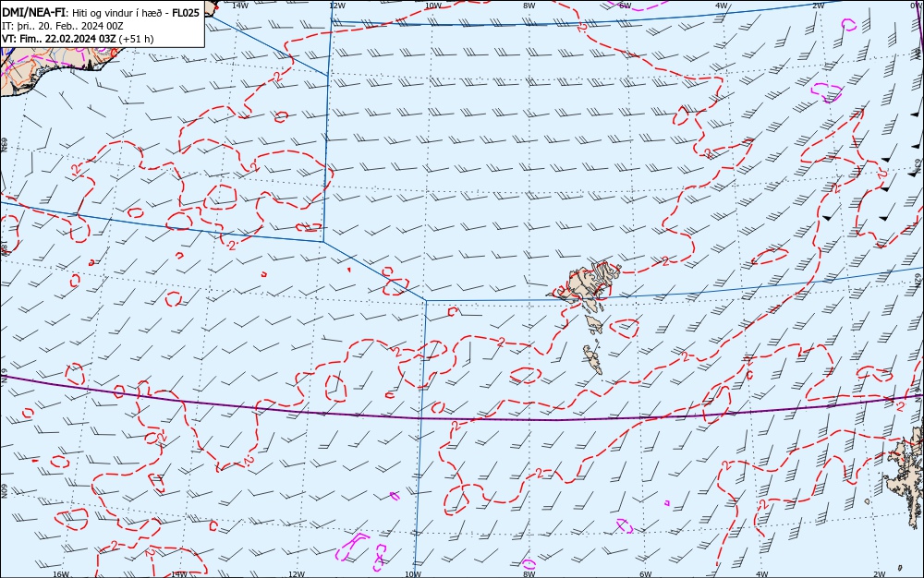Click the '2W' longitude label along the top edge
The height and width of the screenshot is (578, 924).
pos(818,6)
